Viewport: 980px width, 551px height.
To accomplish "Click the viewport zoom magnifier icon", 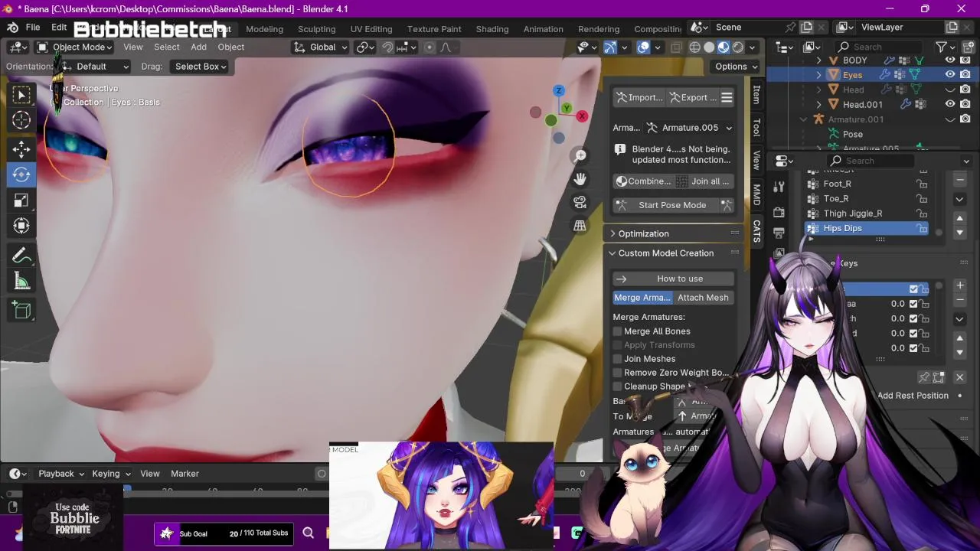I will point(580,156).
